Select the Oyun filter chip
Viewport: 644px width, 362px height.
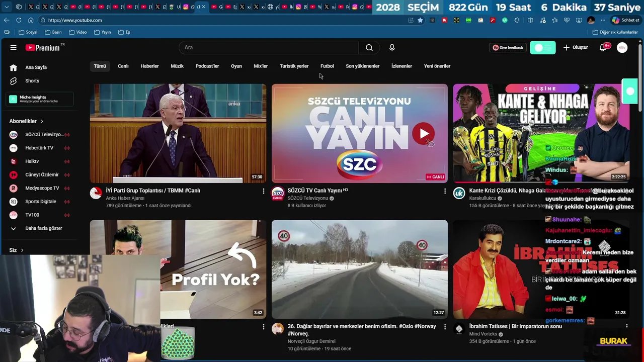[x=236, y=66]
